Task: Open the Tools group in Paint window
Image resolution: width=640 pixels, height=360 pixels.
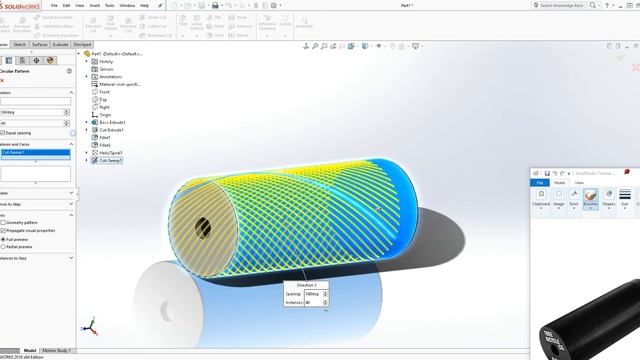Action: 574,199
